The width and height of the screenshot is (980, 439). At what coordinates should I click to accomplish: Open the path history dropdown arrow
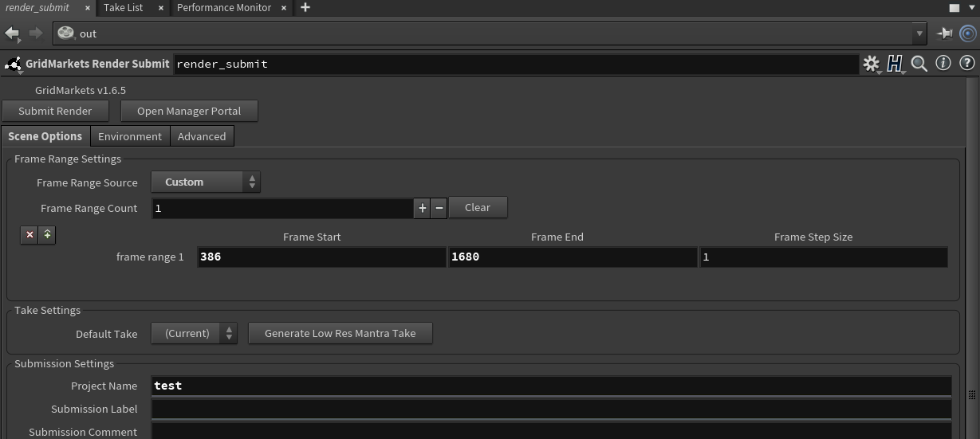coord(919,33)
